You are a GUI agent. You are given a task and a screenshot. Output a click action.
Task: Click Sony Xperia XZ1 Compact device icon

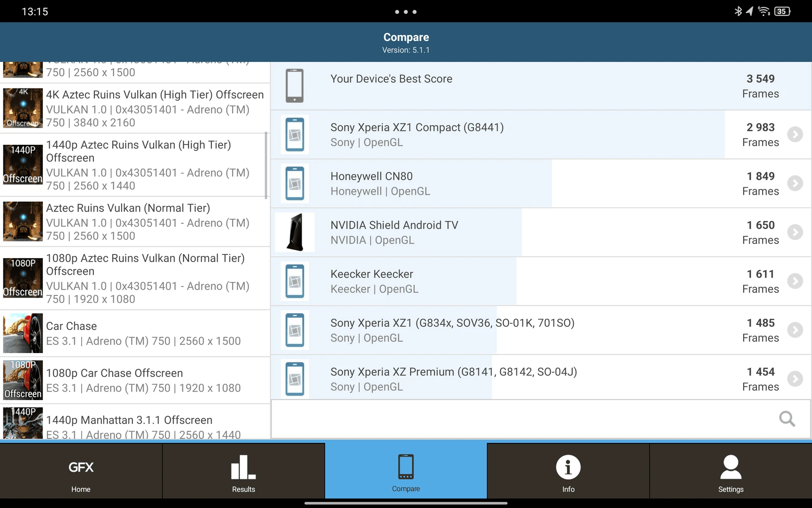[x=295, y=135]
